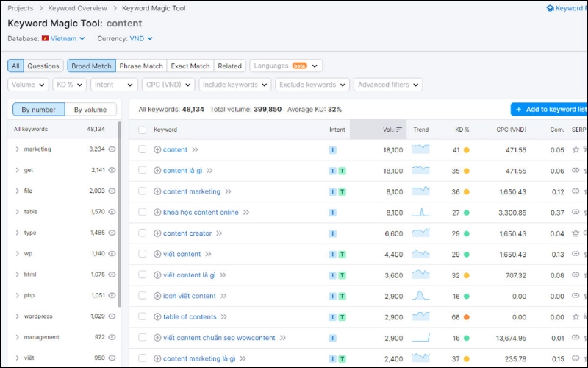Image resolution: width=588 pixels, height=368 pixels.
Task: Open the Include keywords dropdown
Action: [x=234, y=85]
